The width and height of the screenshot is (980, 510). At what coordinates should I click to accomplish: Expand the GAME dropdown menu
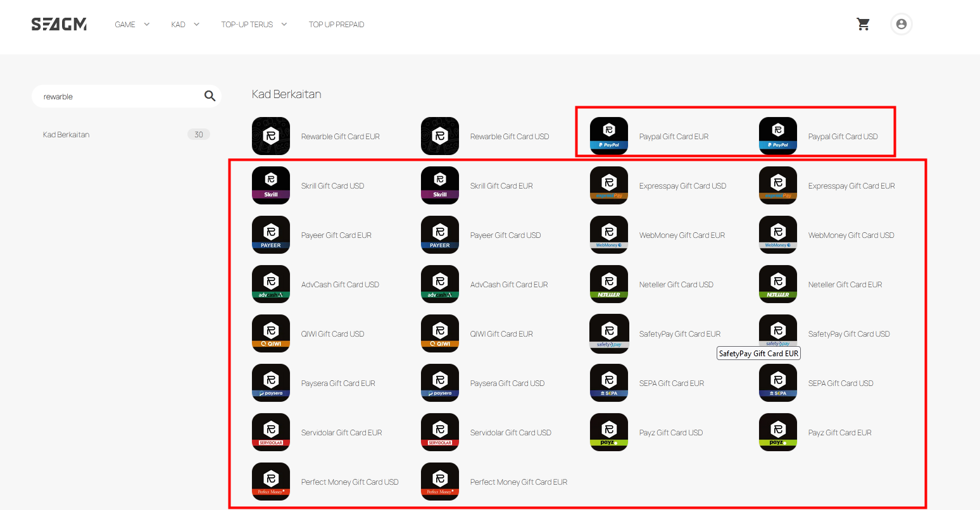[132, 25]
